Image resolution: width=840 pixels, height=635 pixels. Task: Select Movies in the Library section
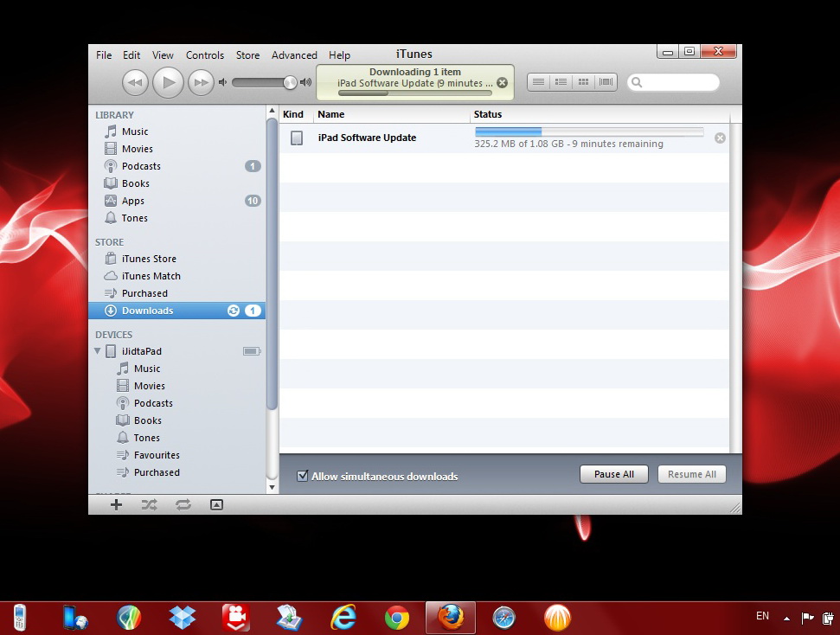click(176, 149)
